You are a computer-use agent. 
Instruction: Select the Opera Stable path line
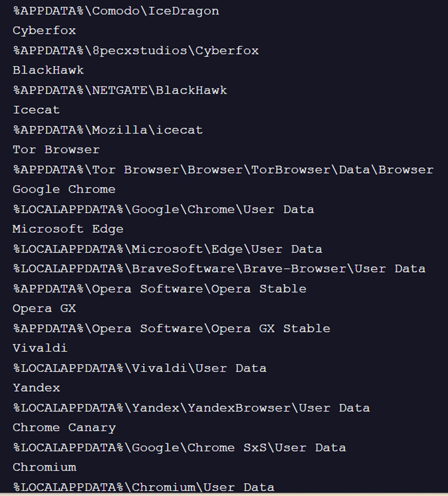point(159,289)
